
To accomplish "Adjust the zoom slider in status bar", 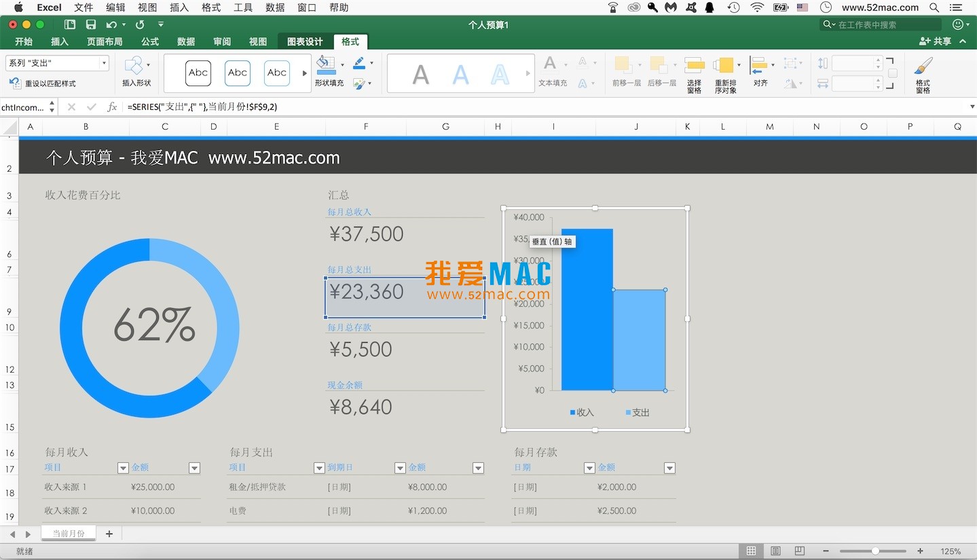I will coord(875,551).
